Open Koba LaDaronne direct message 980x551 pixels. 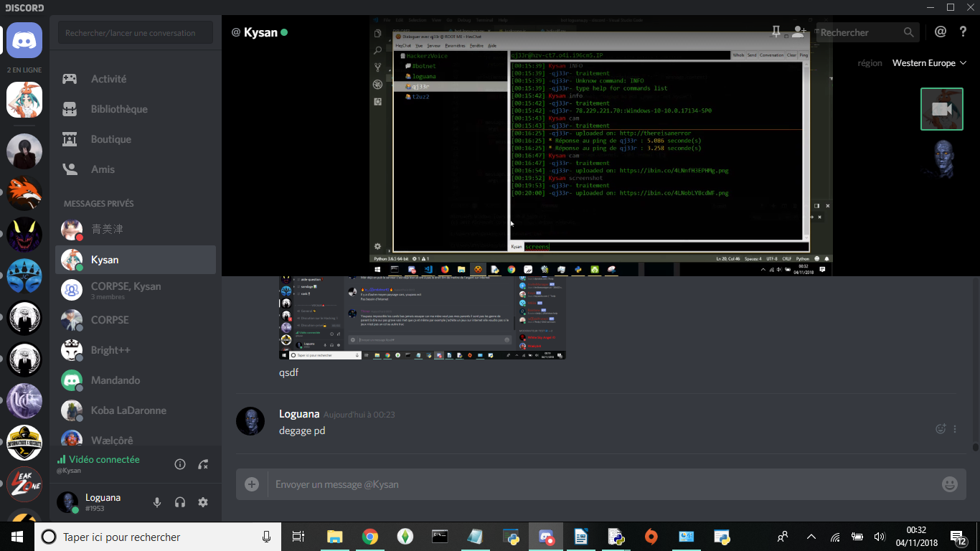coord(136,410)
